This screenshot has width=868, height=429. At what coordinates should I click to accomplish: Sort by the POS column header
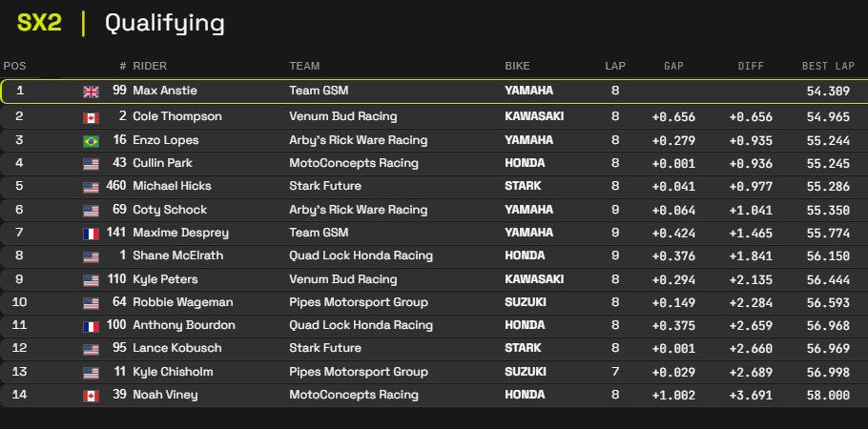pyautogui.click(x=15, y=66)
